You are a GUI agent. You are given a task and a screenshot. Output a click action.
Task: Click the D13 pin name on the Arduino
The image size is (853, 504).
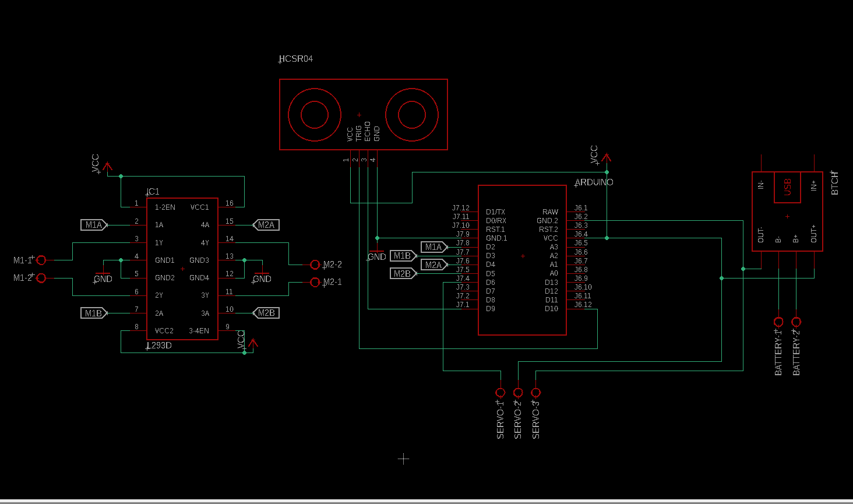click(551, 283)
